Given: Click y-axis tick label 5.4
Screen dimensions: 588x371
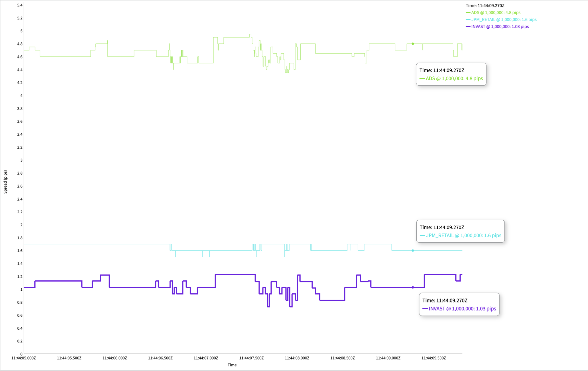Looking at the screenshot, I should pos(20,5).
